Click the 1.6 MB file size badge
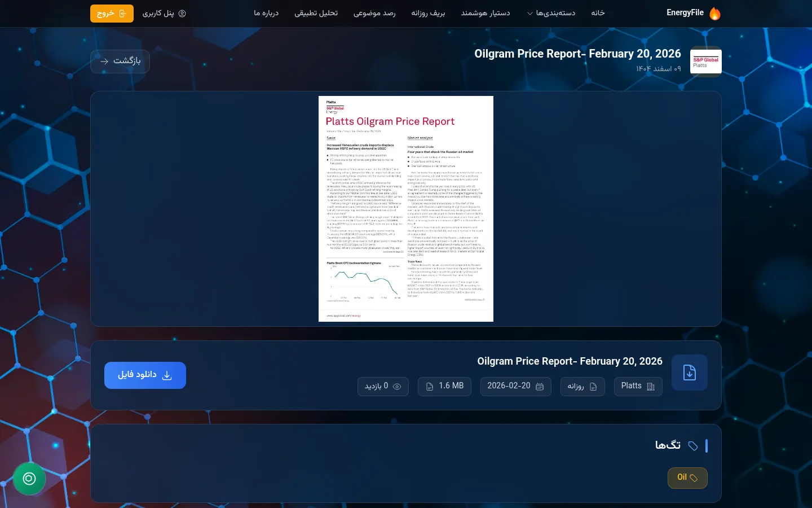This screenshot has height=508, width=812. [444, 386]
